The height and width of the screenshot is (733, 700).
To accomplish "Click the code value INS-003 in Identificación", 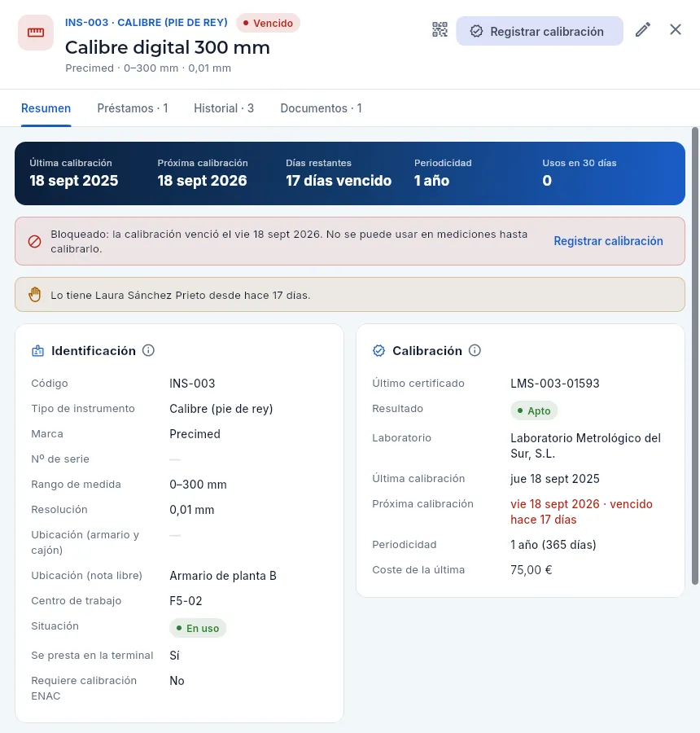I will [192, 384].
